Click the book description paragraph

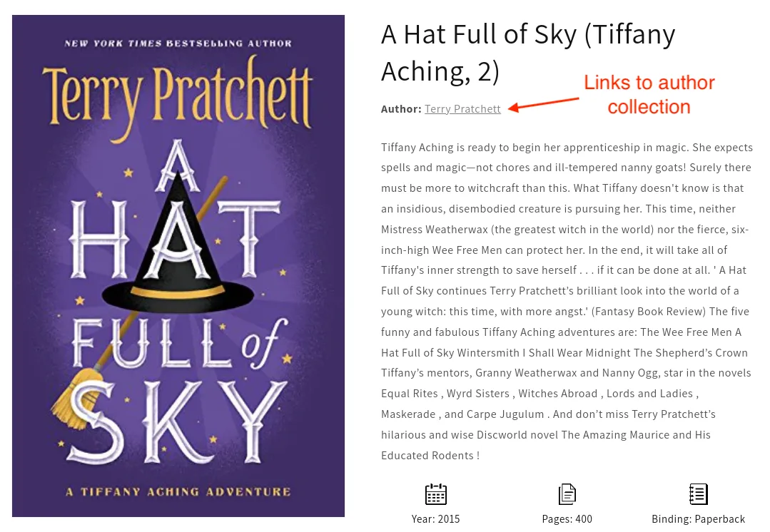(x=567, y=301)
